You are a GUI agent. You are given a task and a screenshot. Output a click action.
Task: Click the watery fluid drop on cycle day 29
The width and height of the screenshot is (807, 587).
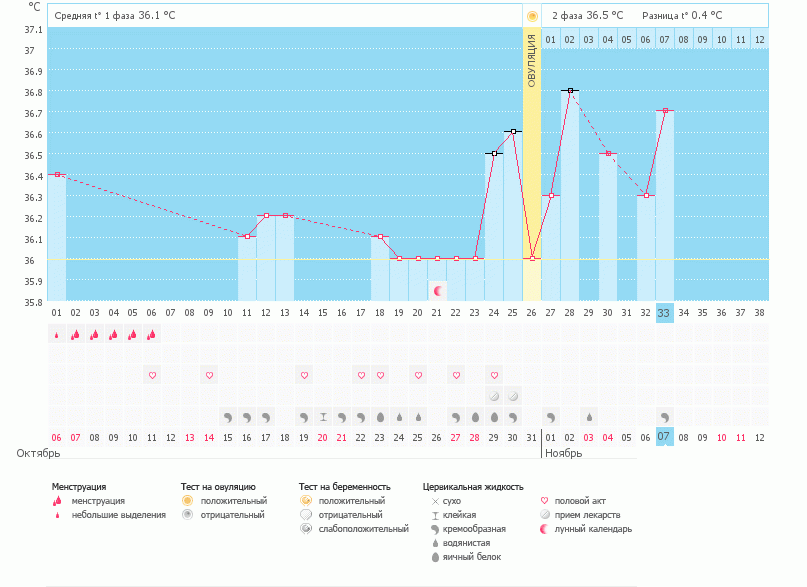click(x=589, y=417)
